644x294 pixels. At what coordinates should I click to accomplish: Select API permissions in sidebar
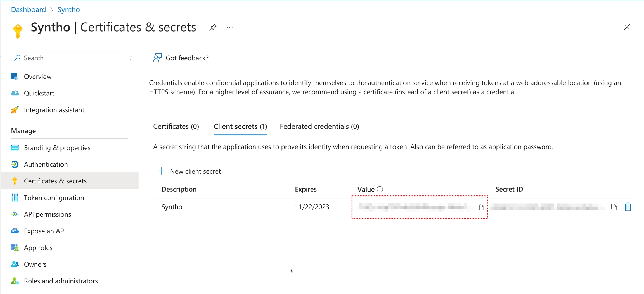pyautogui.click(x=47, y=214)
